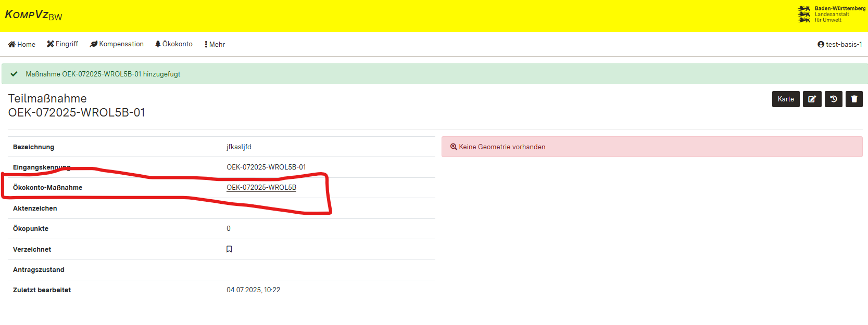Select the Bezeichnung value jfkasljfd

point(239,147)
